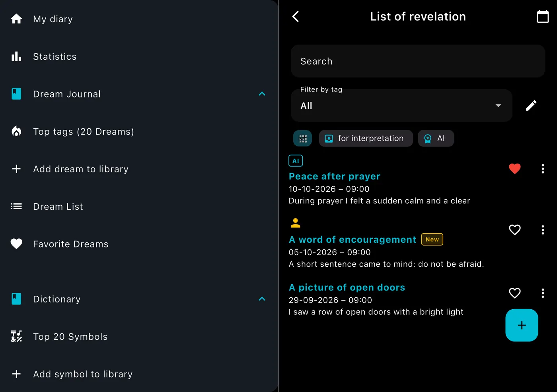Click the AI badge above Peace after prayer
The width and height of the screenshot is (557, 392).
coord(296,161)
